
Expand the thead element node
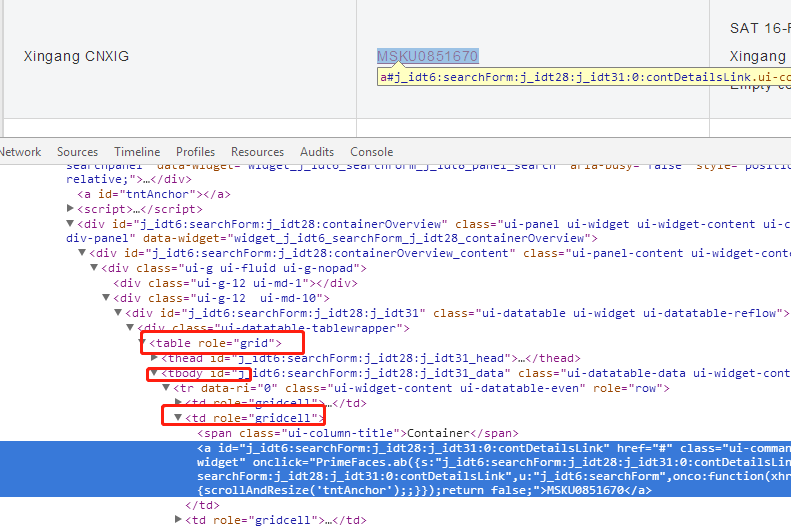click(x=155, y=358)
